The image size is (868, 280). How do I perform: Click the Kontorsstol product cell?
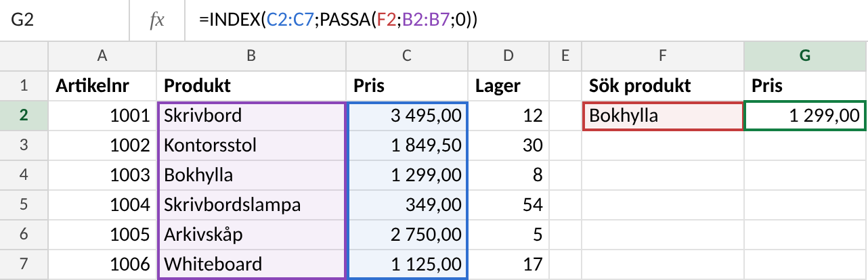pos(251,145)
